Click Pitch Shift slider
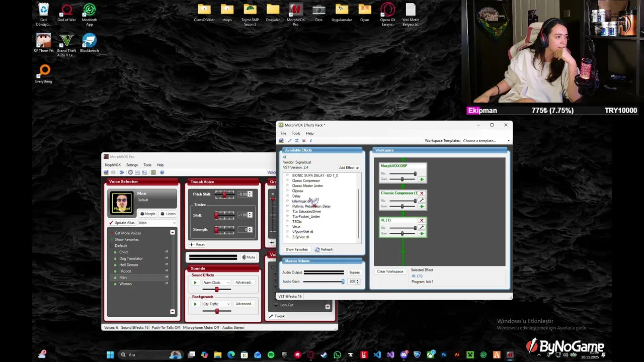Screen dimensions: 644x362 point(225,194)
